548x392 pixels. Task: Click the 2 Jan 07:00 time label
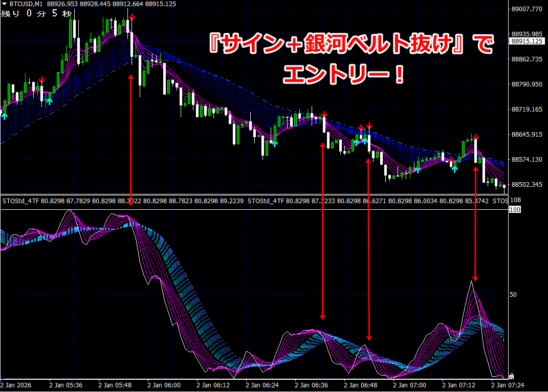point(410,385)
